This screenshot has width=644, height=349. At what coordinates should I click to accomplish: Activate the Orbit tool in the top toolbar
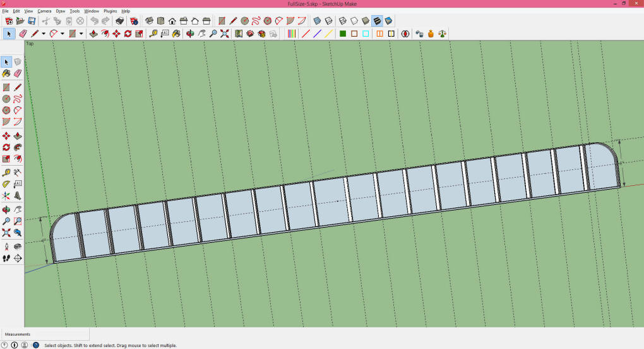(x=190, y=34)
